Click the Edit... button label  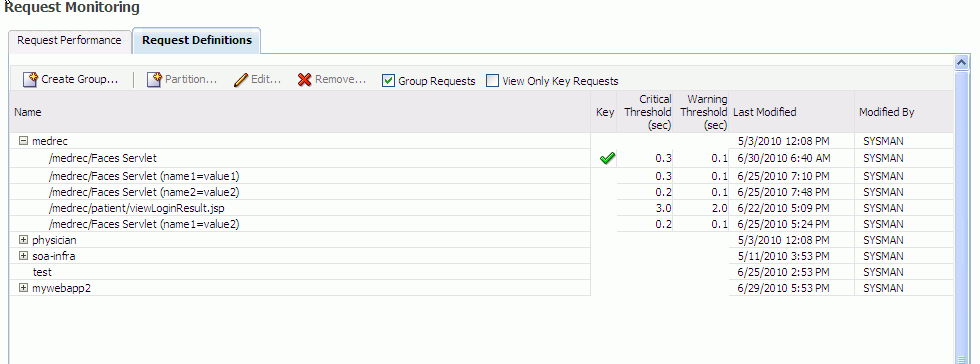[266, 80]
